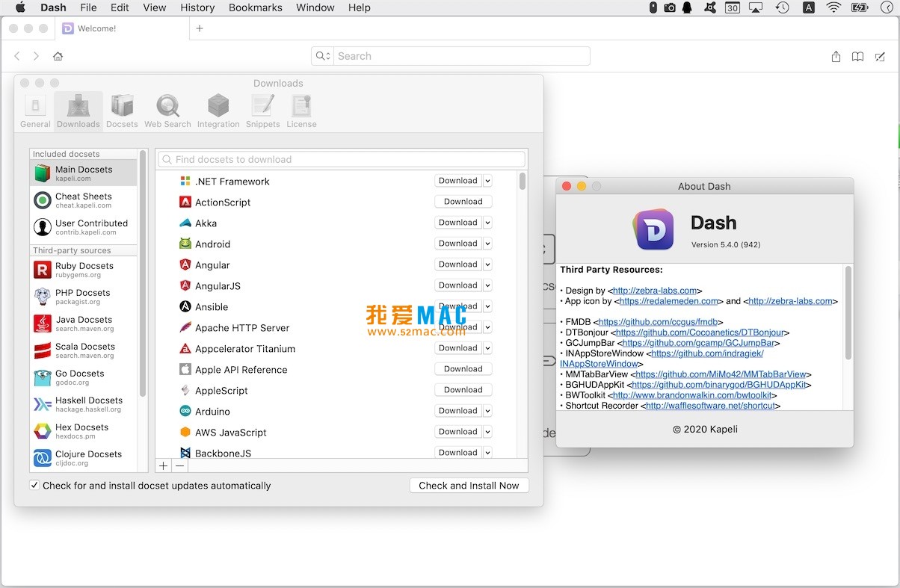This screenshot has width=900, height=588.
Task: Select the Downloads preferences icon
Action: click(x=78, y=111)
